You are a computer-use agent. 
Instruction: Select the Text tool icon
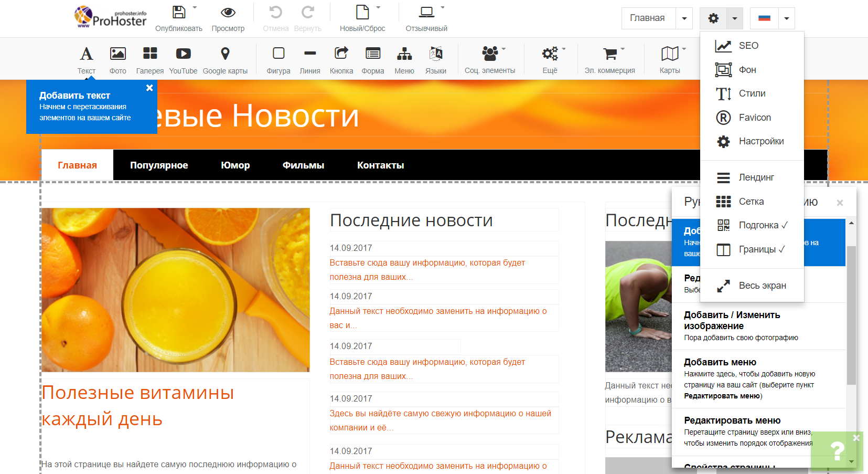pos(87,54)
